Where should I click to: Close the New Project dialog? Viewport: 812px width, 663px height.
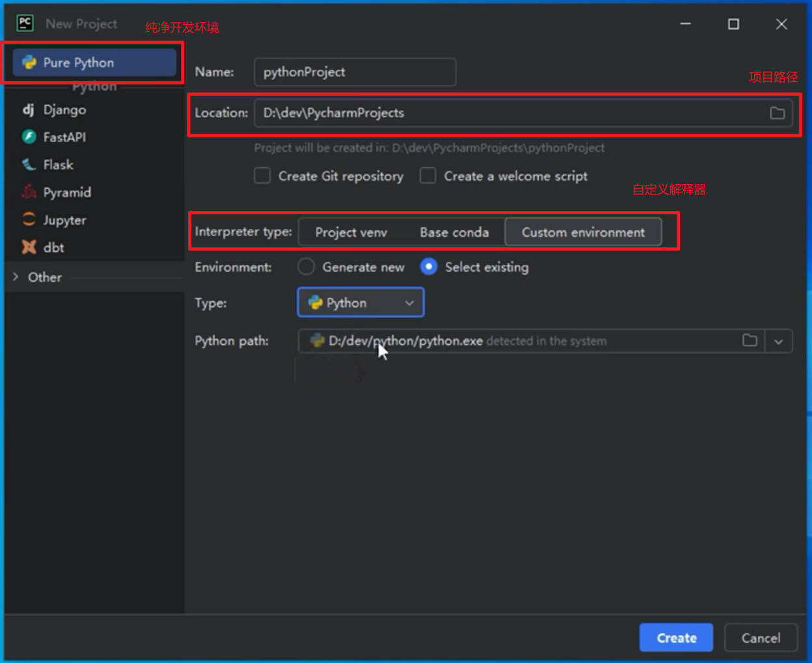[x=781, y=24]
